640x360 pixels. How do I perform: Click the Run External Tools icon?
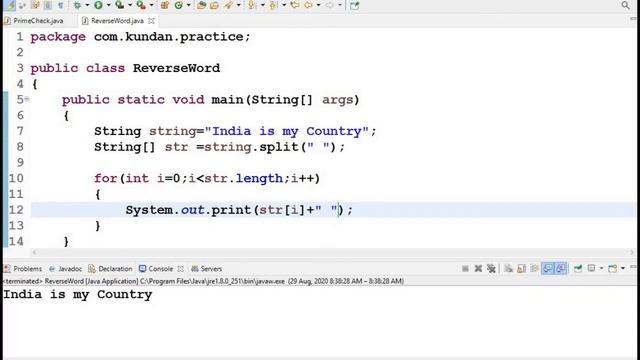click(141, 5)
